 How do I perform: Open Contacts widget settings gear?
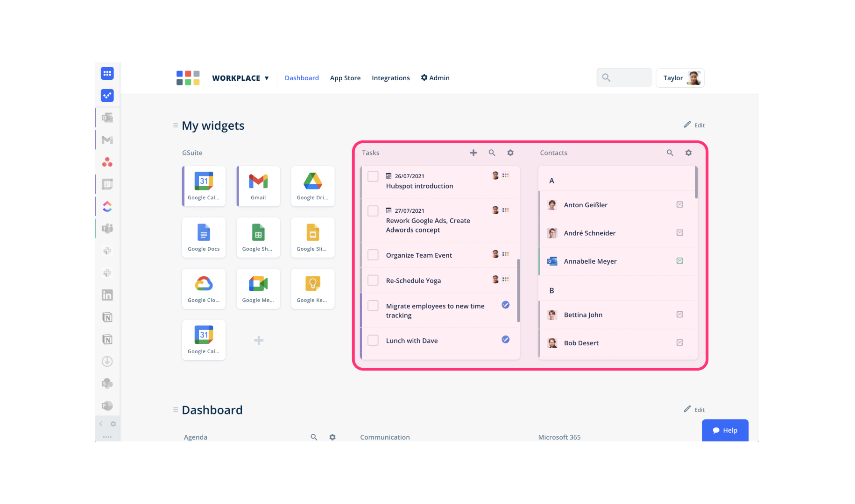tap(688, 153)
